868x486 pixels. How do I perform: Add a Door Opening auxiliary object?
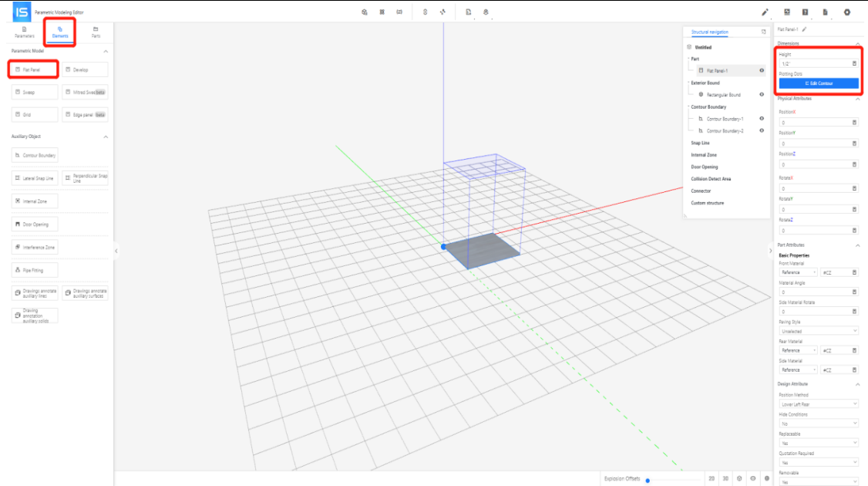(x=35, y=224)
